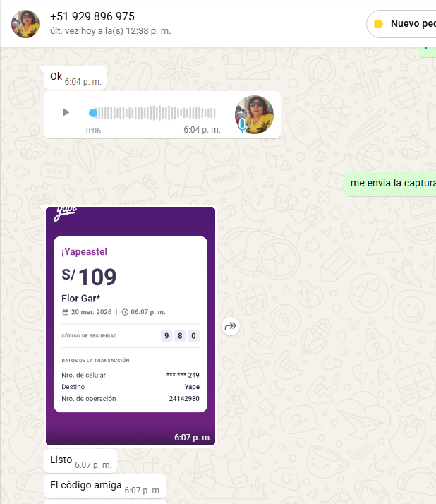Click the blue voice message progress dot
This screenshot has height=504, width=436.
93,113
